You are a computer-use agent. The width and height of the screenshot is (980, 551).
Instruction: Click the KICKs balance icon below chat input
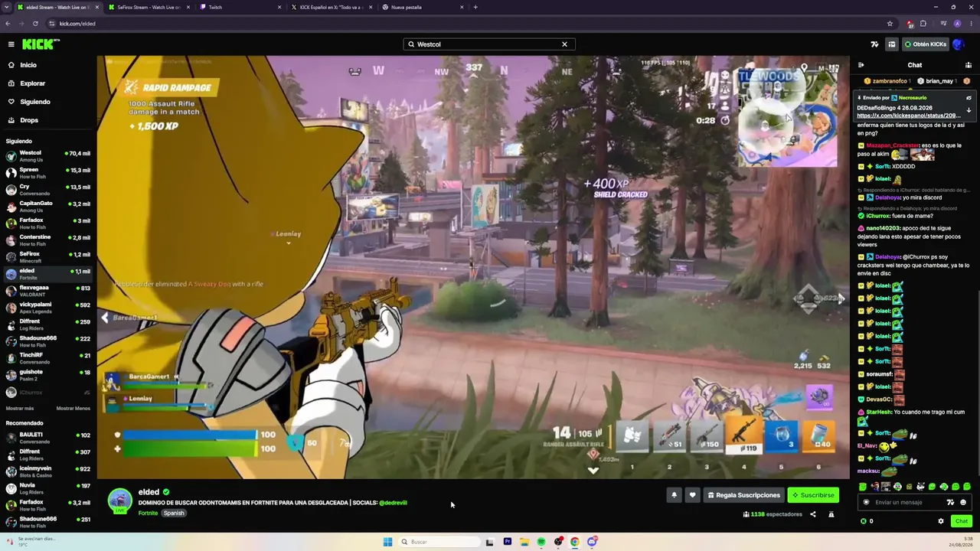click(864, 521)
